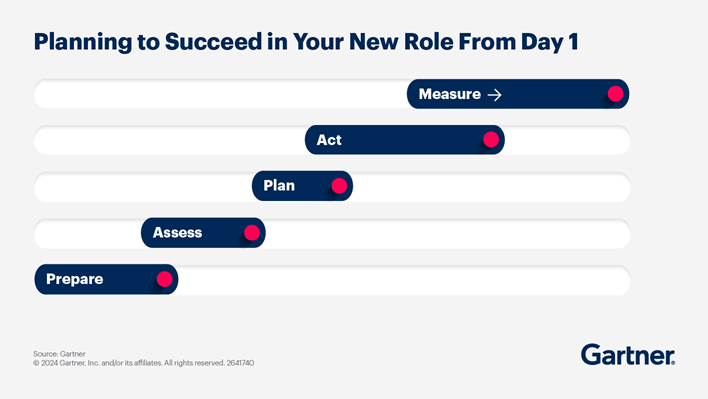Screen dimensions: 708x399
Task: Click the Source: Gartner text
Action: point(59,354)
